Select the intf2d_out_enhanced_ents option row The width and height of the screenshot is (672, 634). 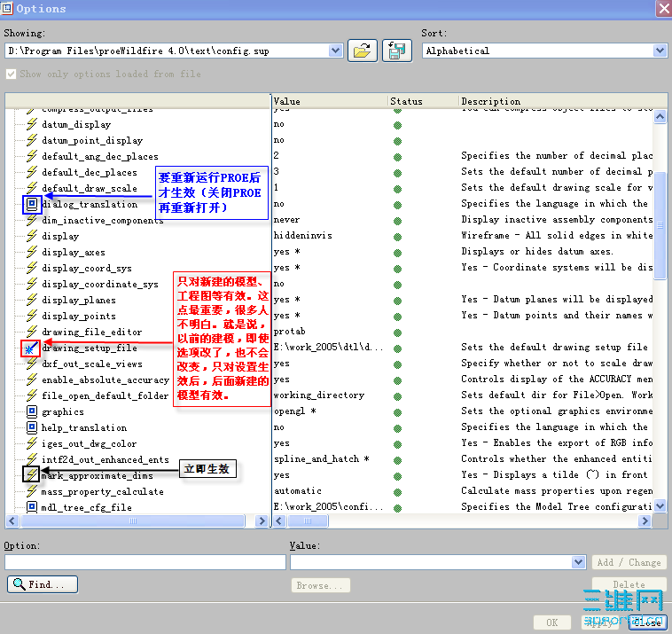(105, 459)
